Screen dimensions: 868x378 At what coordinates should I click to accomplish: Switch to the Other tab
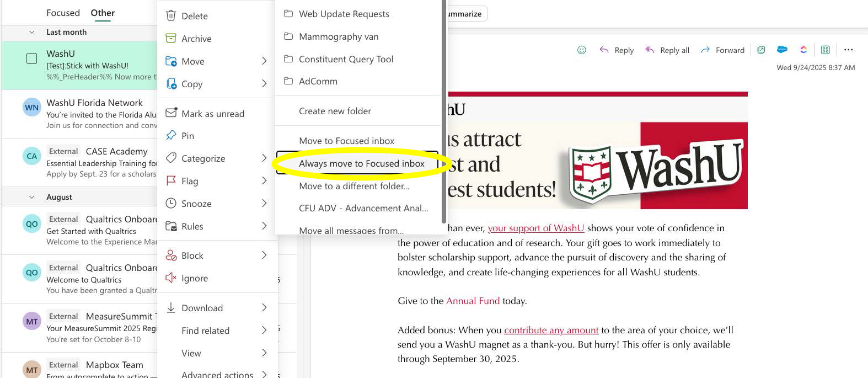pos(103,13)
